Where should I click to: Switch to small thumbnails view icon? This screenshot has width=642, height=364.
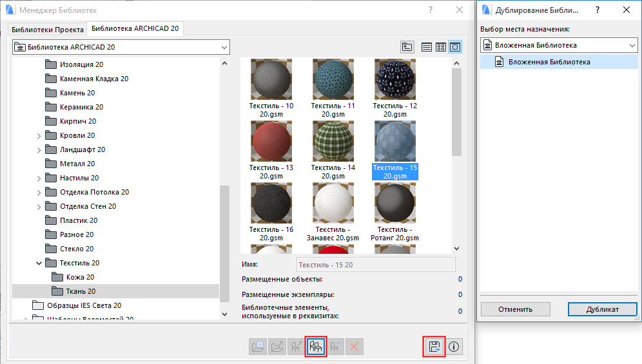tap(440, 47)
